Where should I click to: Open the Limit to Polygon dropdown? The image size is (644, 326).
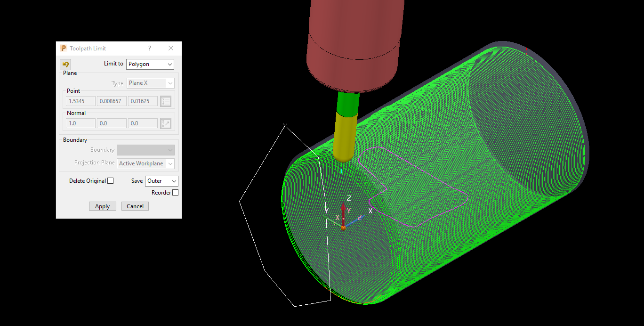(x=150, y=64)
